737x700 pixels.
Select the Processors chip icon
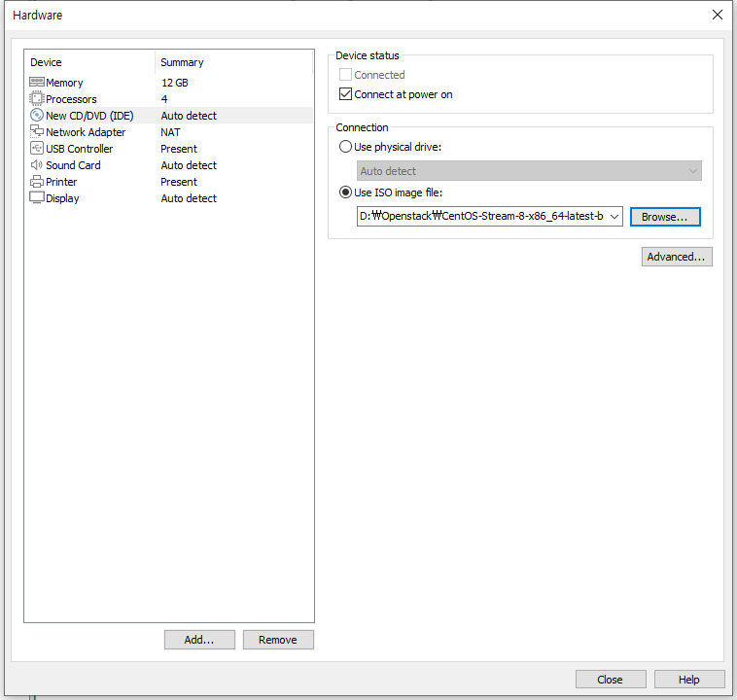pos(37,99)
